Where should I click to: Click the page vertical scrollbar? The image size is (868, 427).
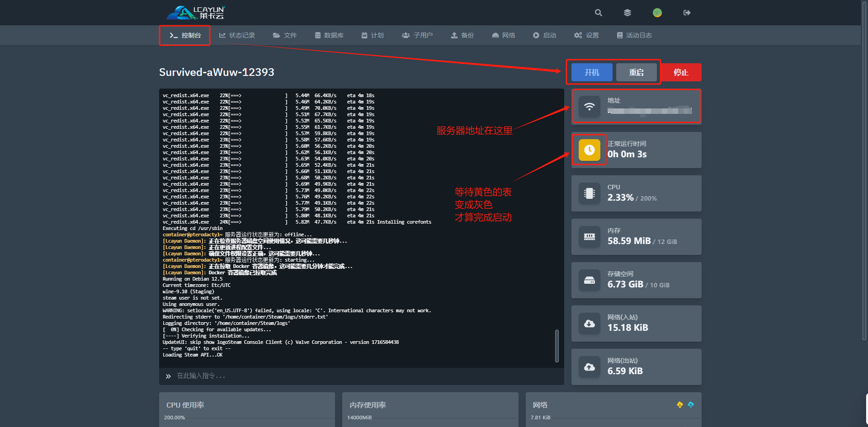pyautogui.click(x=864, y=170)
